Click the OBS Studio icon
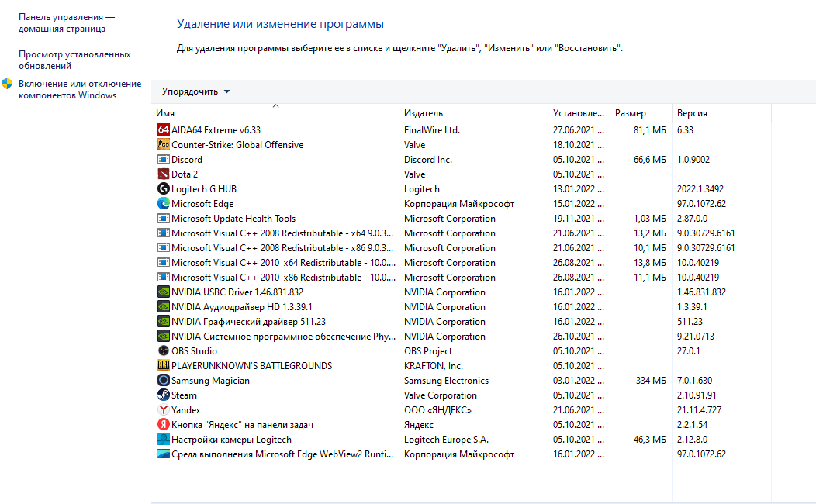This screenshot has width=816, height=504. [164, 350]
